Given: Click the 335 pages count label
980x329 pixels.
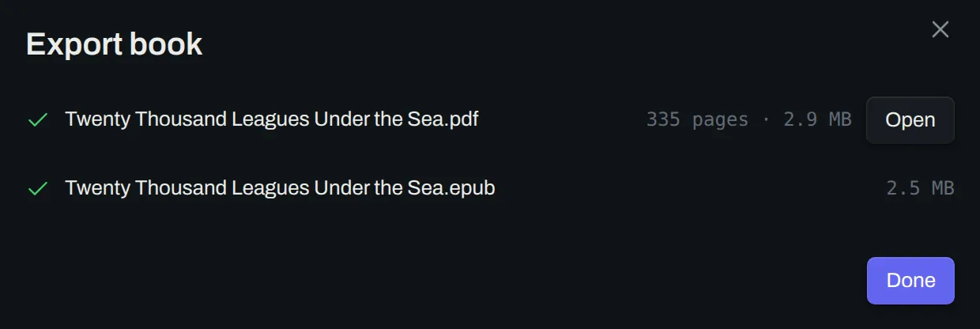Looking at the screenshot, I should click(x=697, y=120).
